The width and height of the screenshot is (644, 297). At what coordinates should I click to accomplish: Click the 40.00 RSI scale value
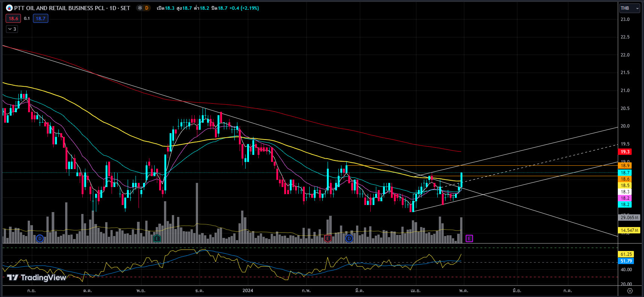point(626,270)
